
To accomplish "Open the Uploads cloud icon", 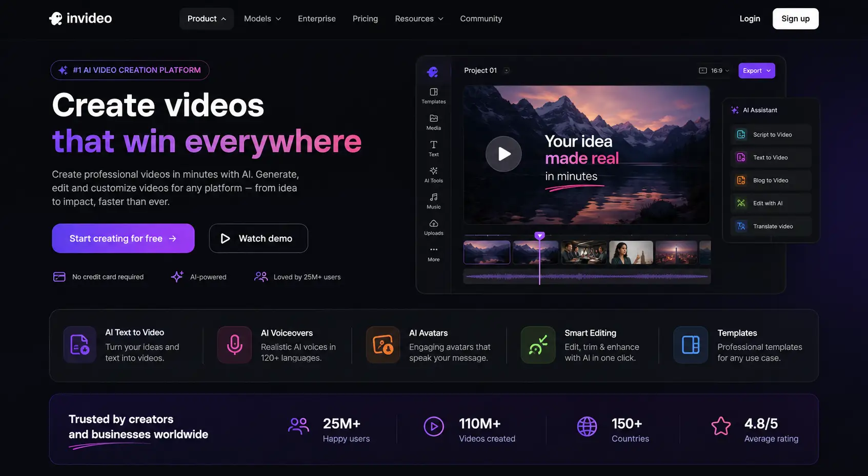I will (434, 223).
